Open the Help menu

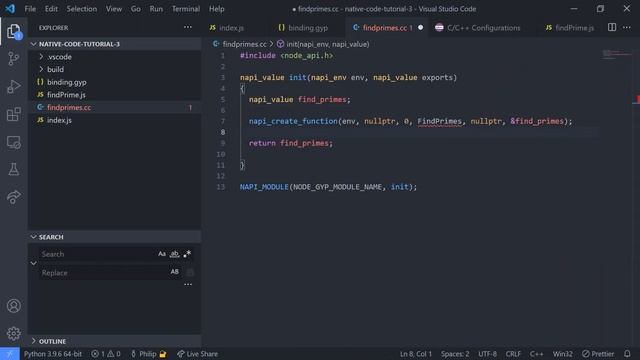pos(217,9)
